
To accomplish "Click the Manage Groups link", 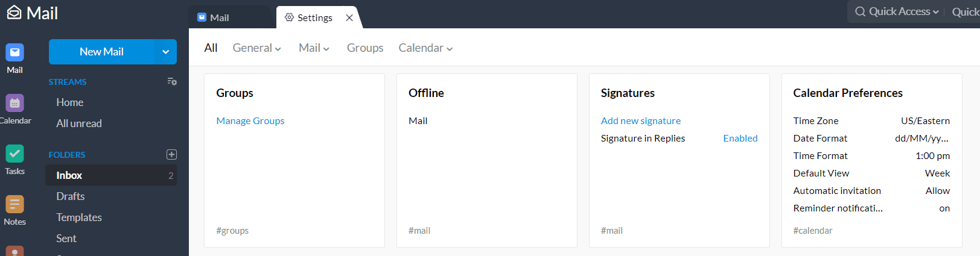I will (250, 121).
